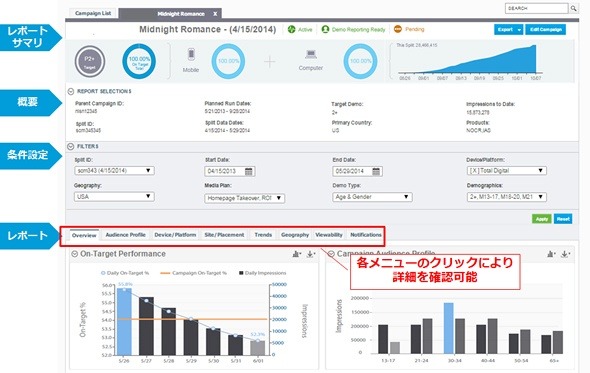Click the Computer 100% donut chart
The height and width of the screenshot is (373, 590).
click(x=360, y=61)
